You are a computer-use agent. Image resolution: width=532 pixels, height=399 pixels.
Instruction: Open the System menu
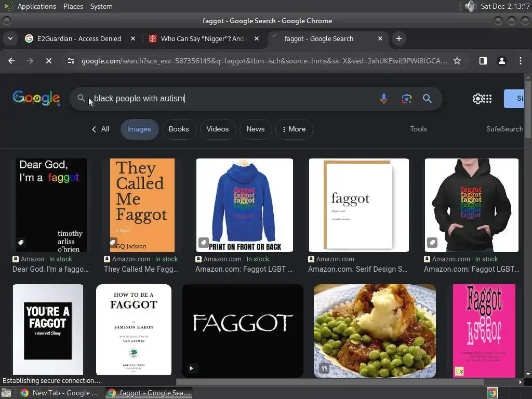point(101,6)
